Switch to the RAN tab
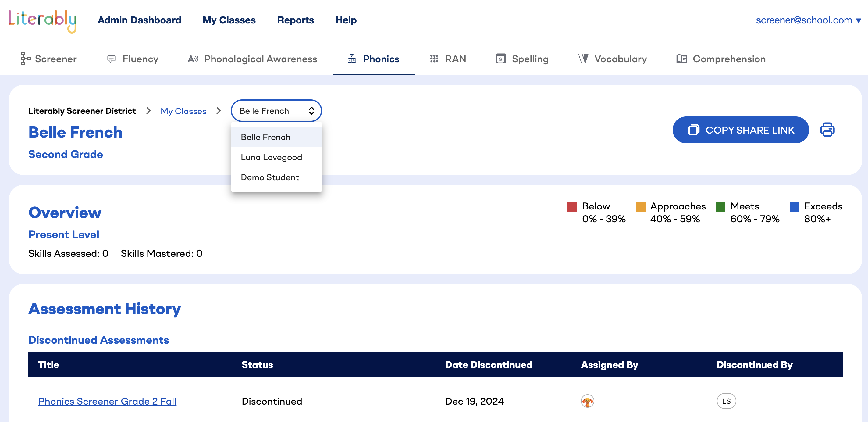 tap(448, 59)
